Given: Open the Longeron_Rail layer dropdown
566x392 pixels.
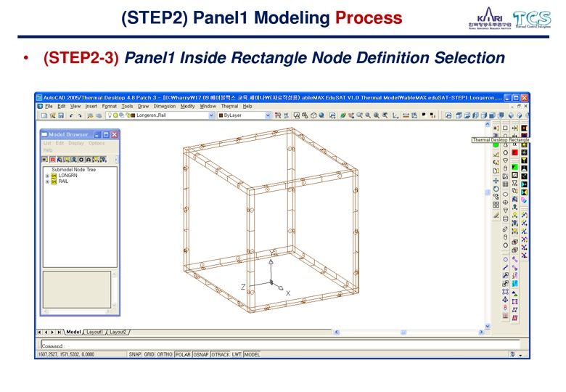Looking at the screenshot, I should tap(212, 115).
